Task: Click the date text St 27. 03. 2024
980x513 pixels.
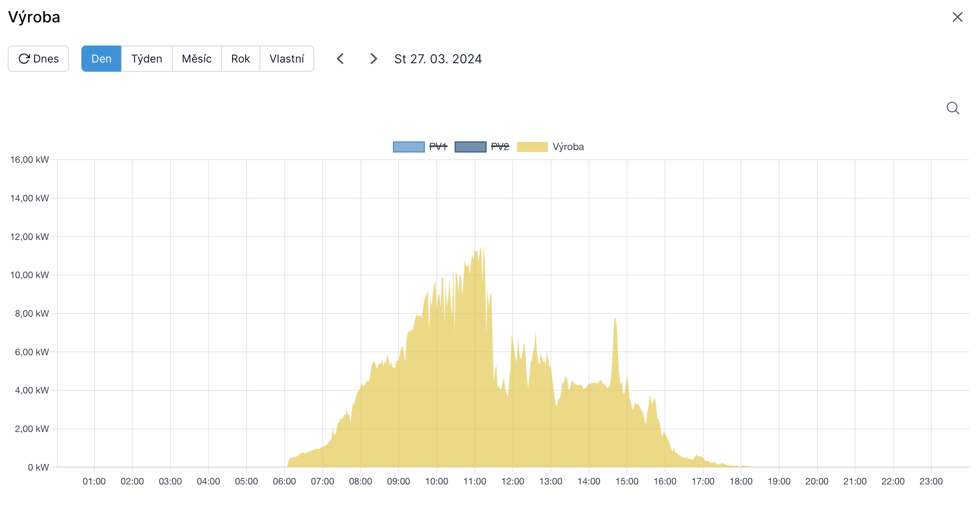Action: click(438, 59)
